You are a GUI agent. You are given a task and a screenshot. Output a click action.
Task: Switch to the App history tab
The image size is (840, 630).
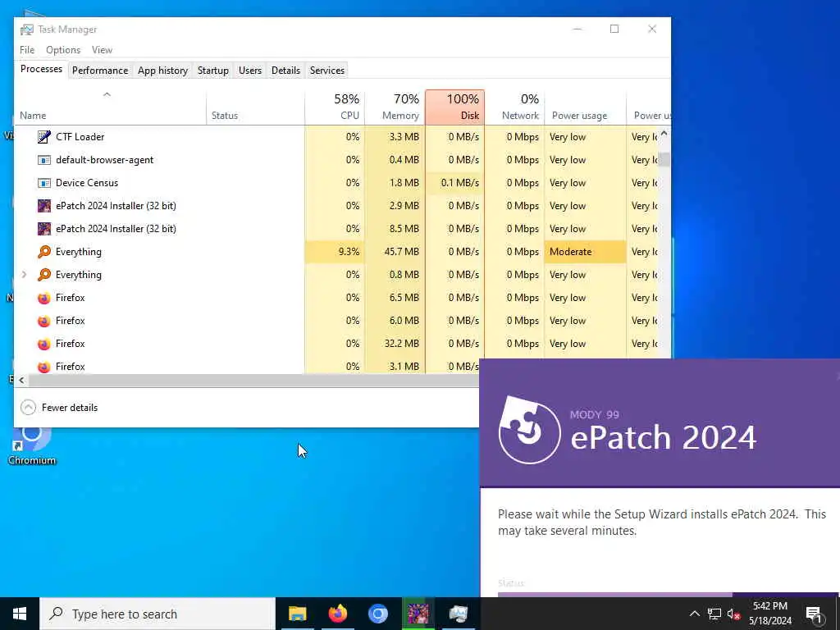[162, 71]
